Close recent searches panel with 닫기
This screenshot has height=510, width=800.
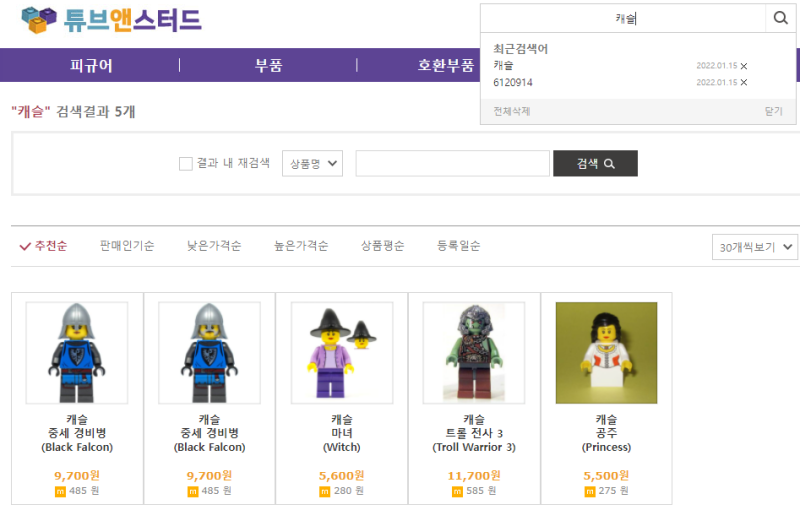coord(773,111)
